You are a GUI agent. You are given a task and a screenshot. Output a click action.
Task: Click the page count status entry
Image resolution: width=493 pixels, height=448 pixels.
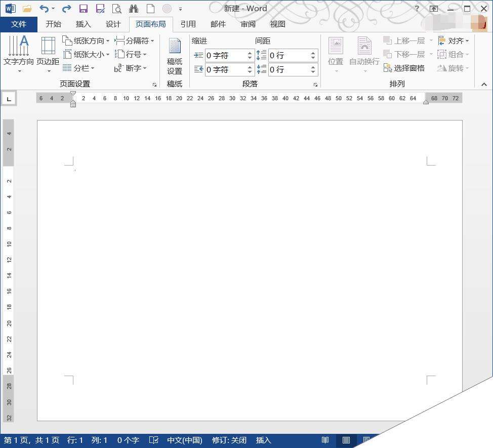[31, 440]
